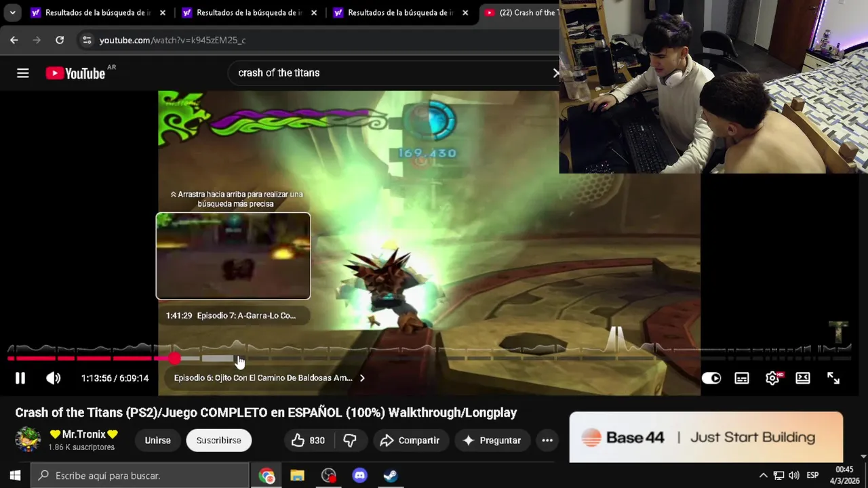The width and height of the screenshot is (868, 488).
Task: Open the Mr.Tronix channel name link
Action: coord(83,434)
